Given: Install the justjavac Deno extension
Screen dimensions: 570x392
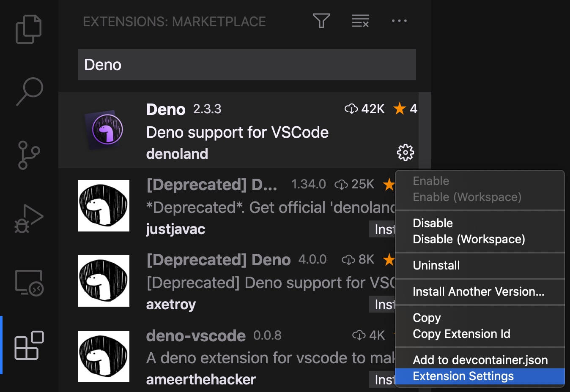Looking at the screenshot, I should (x=383, y=229).
